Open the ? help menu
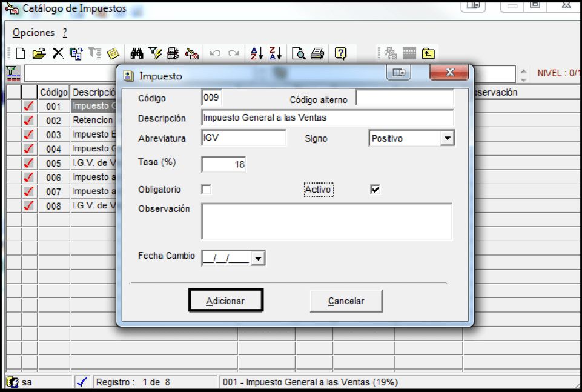Image resolution: width=582 pixels, height=392 pixels. [65, 33]
